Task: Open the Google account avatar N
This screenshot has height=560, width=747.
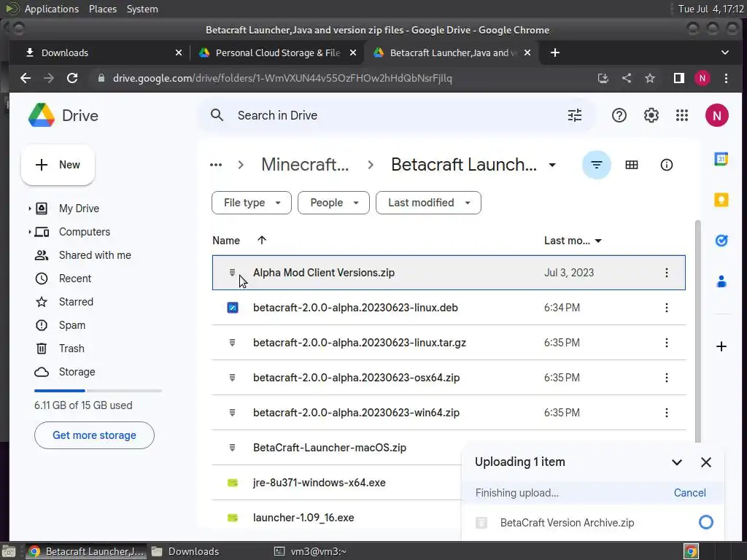Action: coord(716,115)
